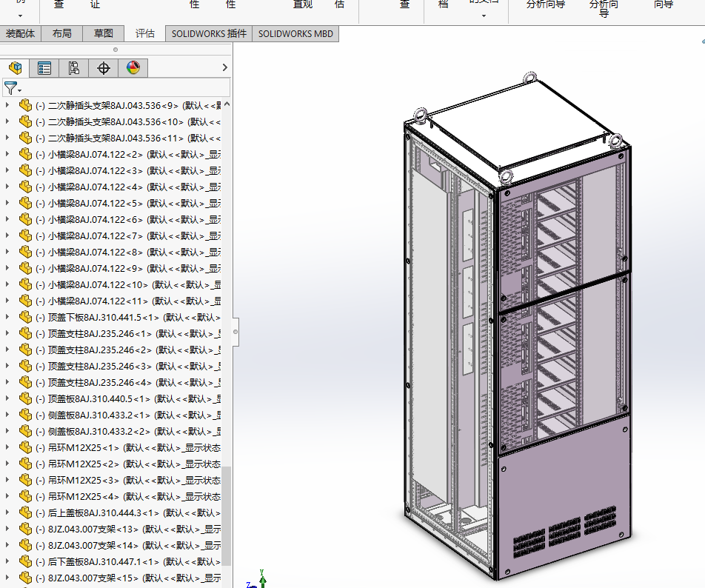The width and height of the screenshot is (705, 588).
Task: Expand 二次静插头支架8AJ.043.536<10> node
Action: [x=7, y=121]
